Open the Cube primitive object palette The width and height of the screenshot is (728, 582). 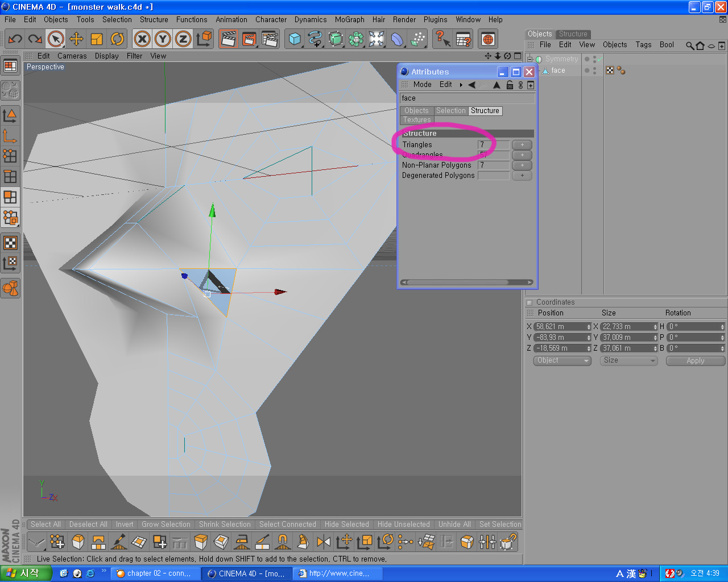[295, 39]
